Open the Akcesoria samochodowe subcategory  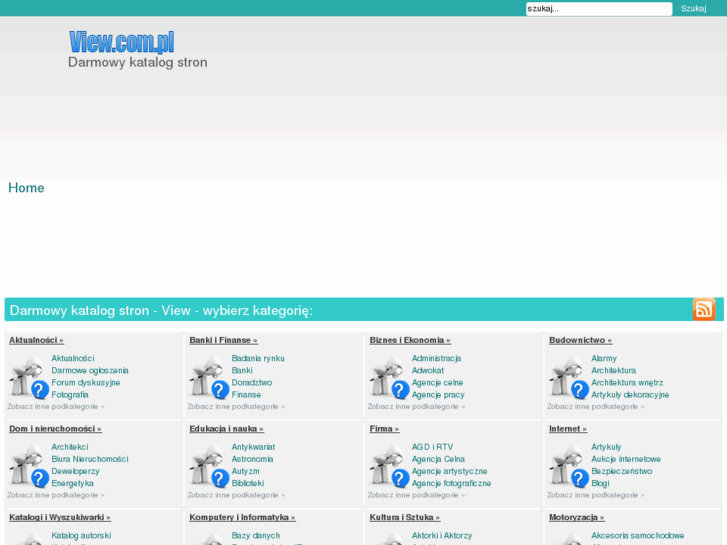pyautogui.click(x=638, y=536)
